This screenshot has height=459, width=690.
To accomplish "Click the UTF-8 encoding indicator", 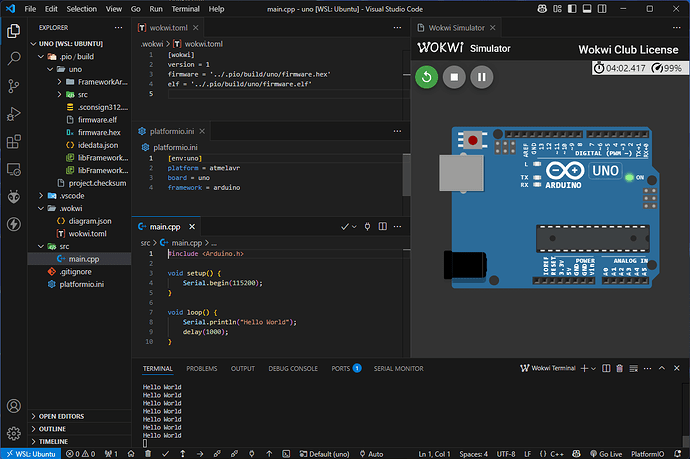I will 506,454.
